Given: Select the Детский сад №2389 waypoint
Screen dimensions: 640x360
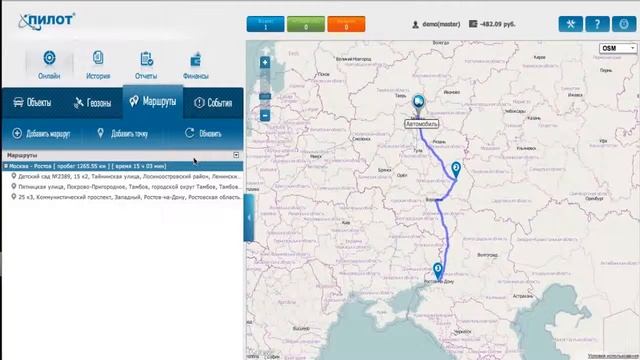Looking at the screenshot, I should pyautogui.click(x=127, y=176).
